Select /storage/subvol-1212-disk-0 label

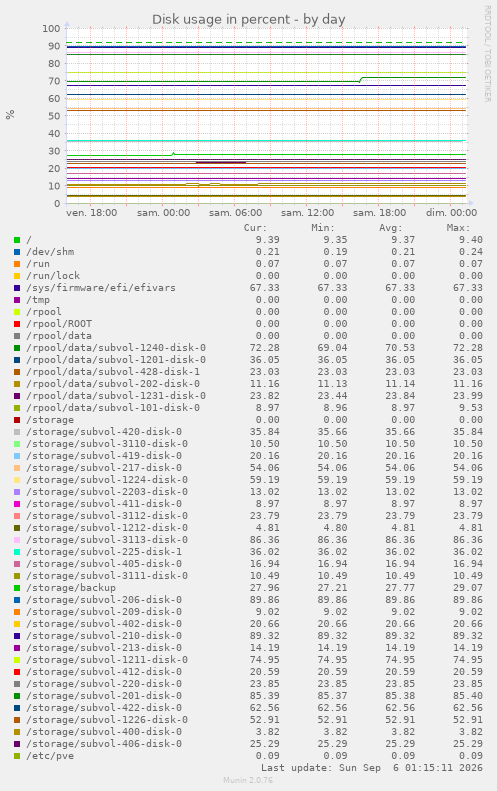point(107,528)
